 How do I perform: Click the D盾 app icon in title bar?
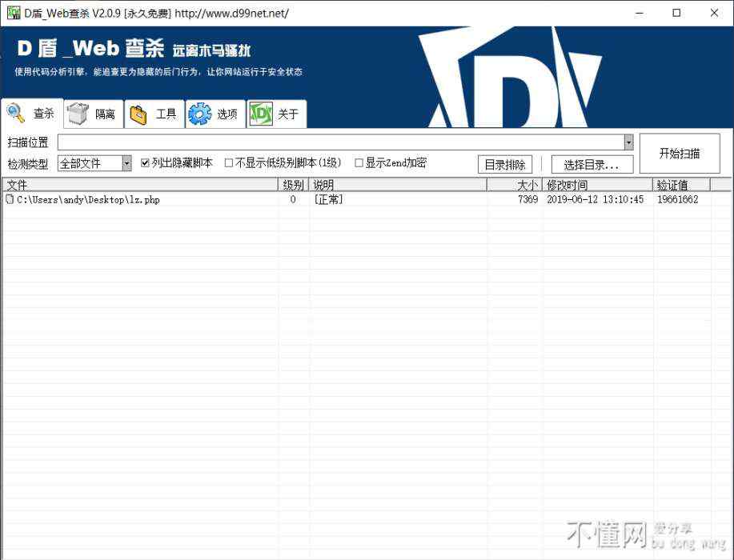coord(13,13)
